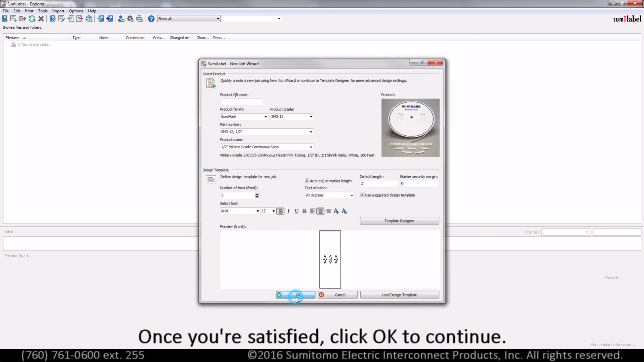
Task: Open the Import menu
Action: (x=58, y=11)
